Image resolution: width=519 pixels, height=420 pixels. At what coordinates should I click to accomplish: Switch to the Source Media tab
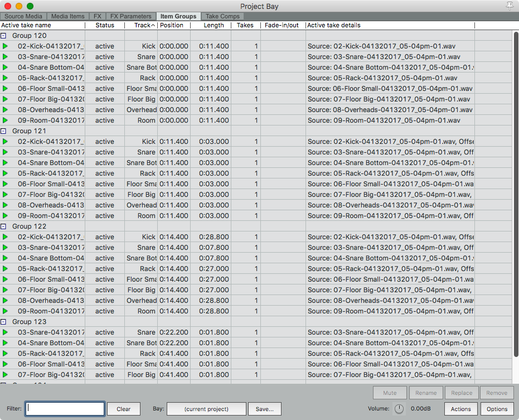(x=22, y=16)
